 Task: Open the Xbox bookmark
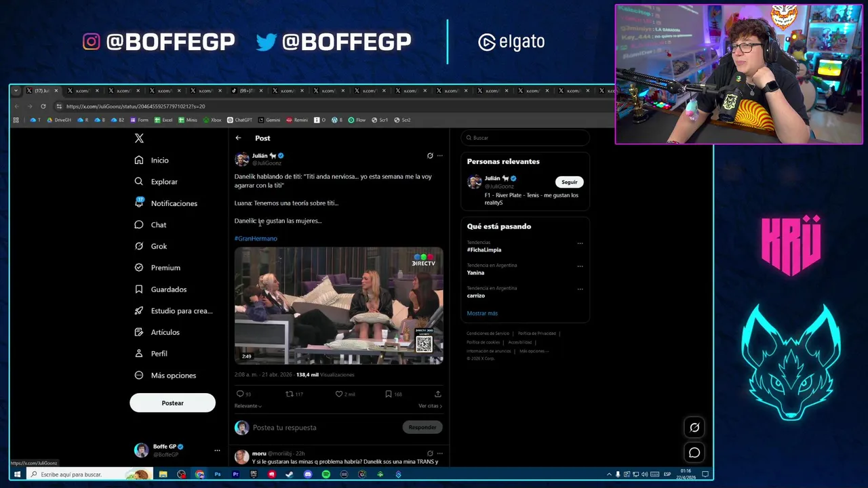coord(212,120)
